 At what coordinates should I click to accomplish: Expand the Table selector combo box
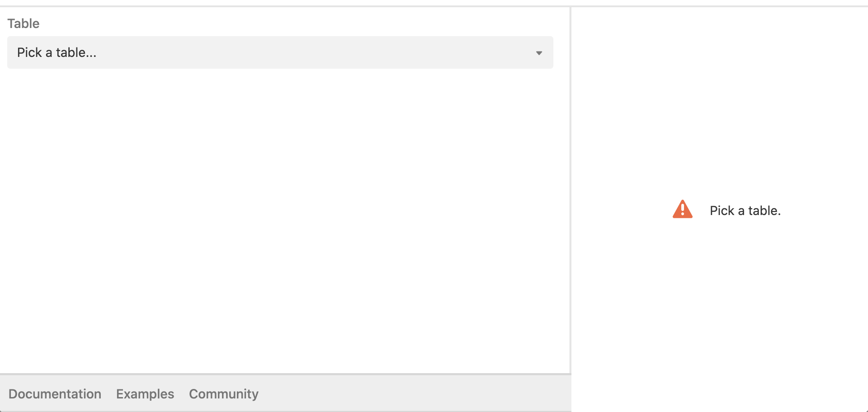pyautogui.click(x=280, y=52)
